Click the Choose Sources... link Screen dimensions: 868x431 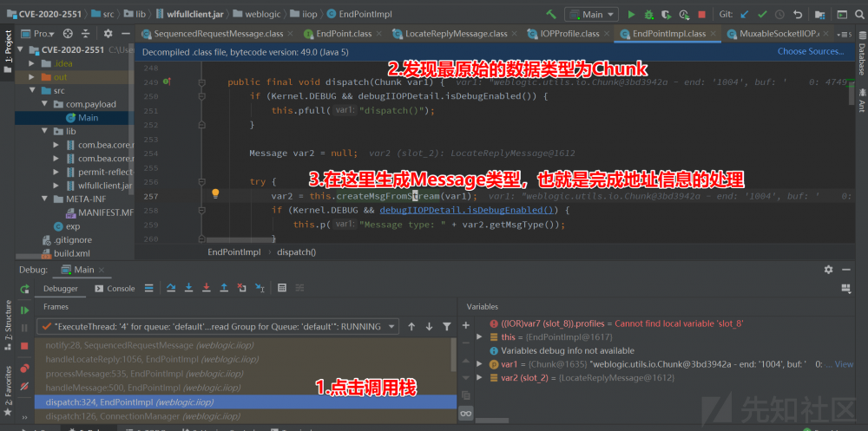(811, 51)
